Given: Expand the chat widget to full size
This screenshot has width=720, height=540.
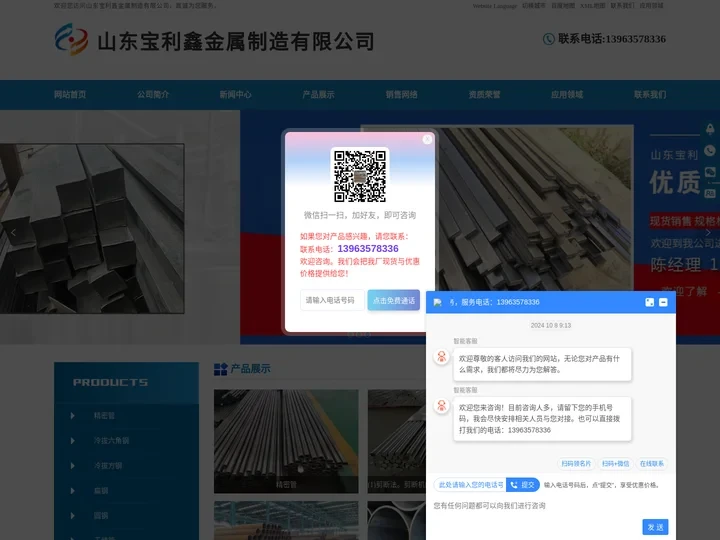Looking at the screenshot, I should (x=649, y=302).
